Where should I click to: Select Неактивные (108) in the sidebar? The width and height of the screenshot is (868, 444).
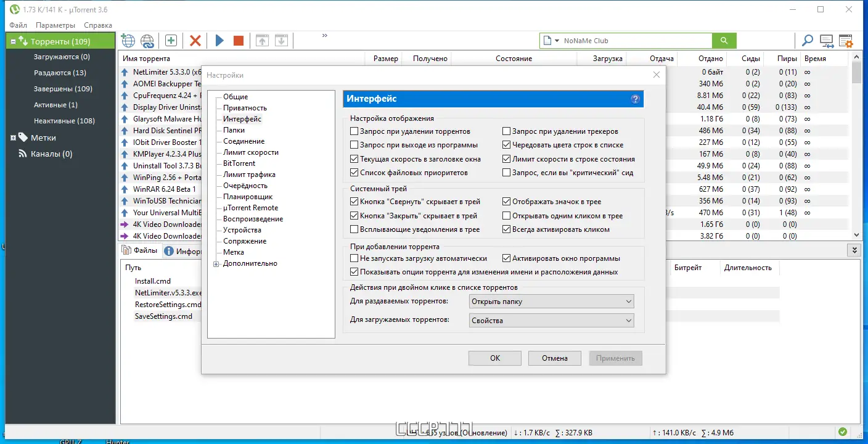[64, 121]
